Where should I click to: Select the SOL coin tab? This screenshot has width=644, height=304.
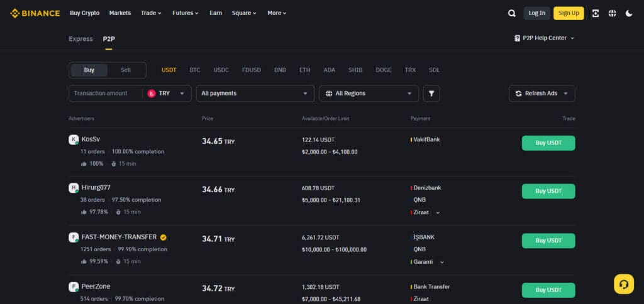(x=434, y=70)
